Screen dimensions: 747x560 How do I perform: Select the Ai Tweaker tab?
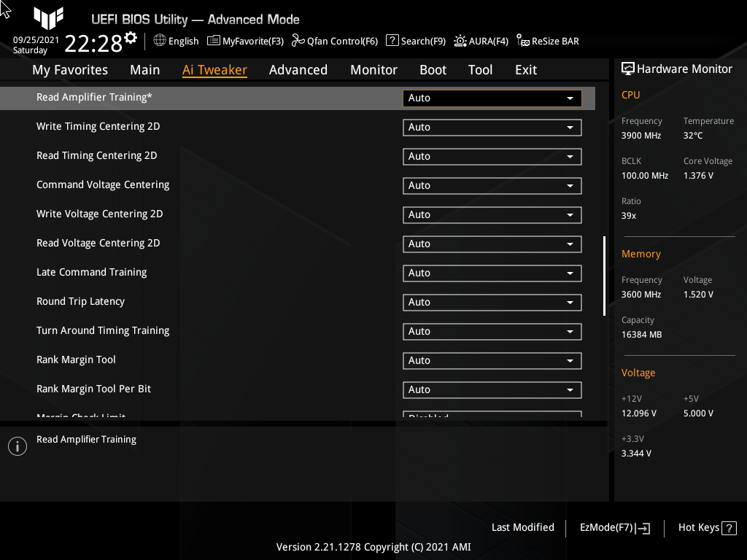tap(214, 70)
